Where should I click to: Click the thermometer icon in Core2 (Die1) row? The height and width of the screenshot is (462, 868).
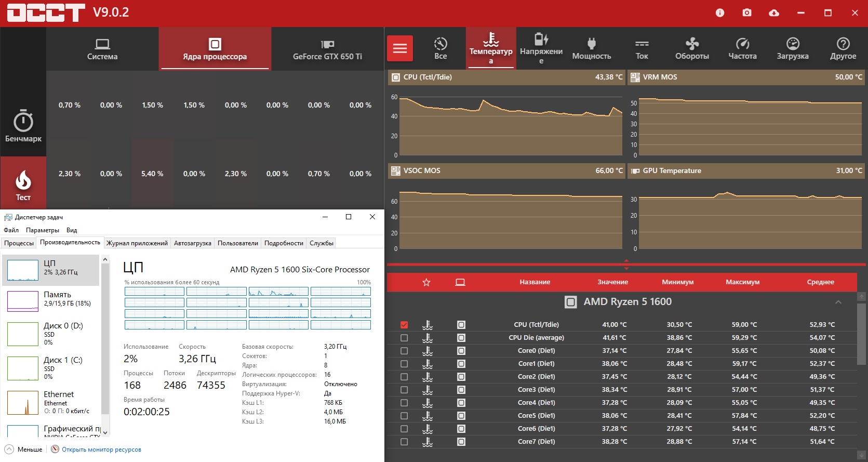click(x=428, y=377)
